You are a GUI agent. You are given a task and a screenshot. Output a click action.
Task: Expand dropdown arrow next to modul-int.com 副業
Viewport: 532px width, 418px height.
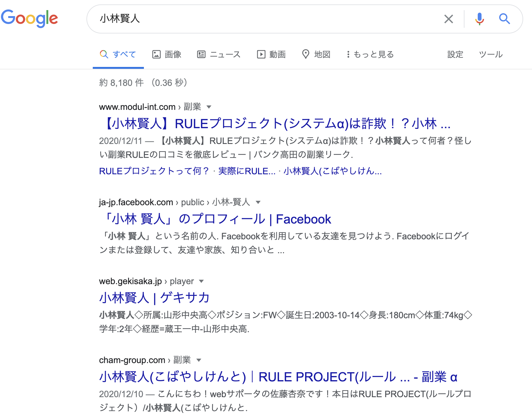[x=209, y=107]
